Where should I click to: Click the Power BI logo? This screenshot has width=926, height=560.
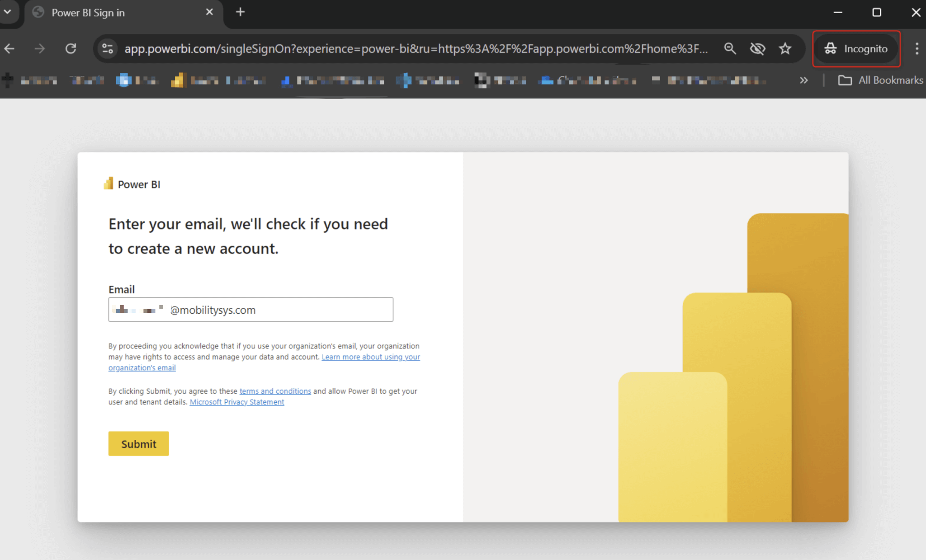tap(109, 183)
